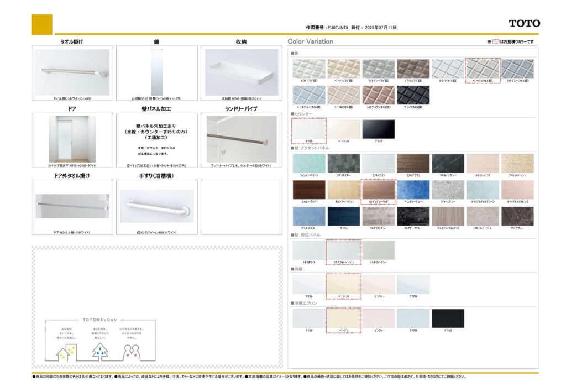Screen dimensions: 566x392
Task: Pick the black bathtub apron swatch
Action: point(448,318)
